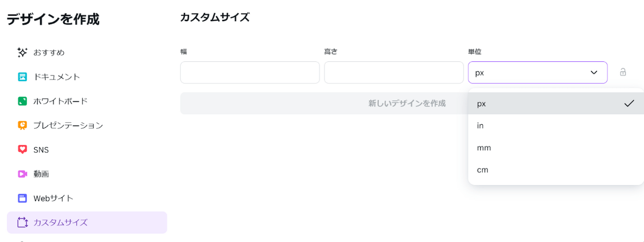Click the ホワイトボード green icon
Image resolution: width=644 pixels, height=242 pixels.
(22, 101)
